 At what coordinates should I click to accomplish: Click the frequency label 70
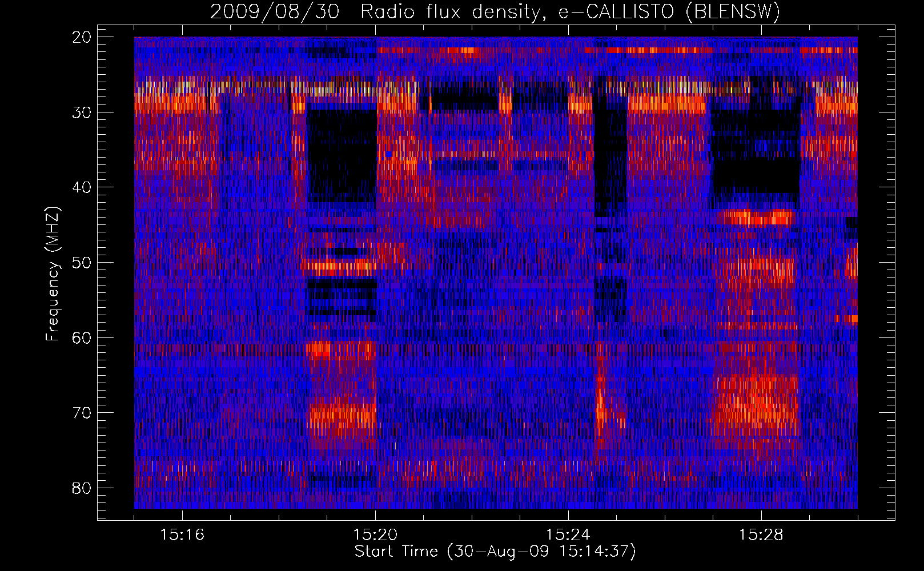82,413
